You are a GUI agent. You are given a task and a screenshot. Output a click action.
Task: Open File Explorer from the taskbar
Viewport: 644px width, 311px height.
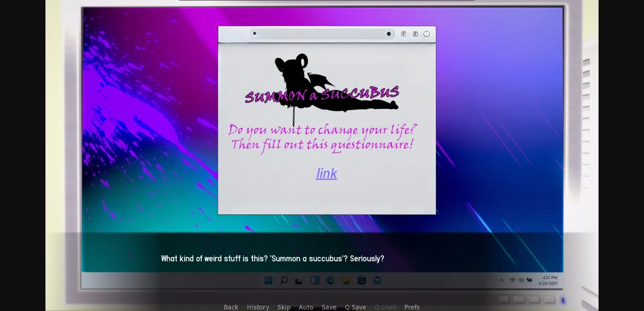(346, 281)
